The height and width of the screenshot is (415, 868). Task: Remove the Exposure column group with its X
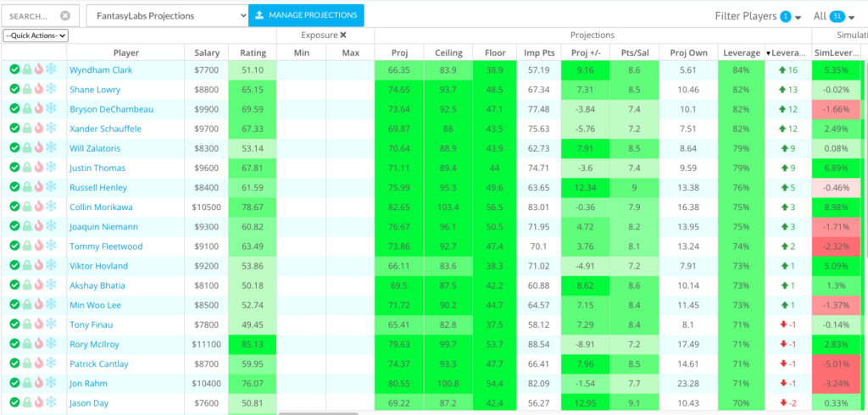click(343, 35)
